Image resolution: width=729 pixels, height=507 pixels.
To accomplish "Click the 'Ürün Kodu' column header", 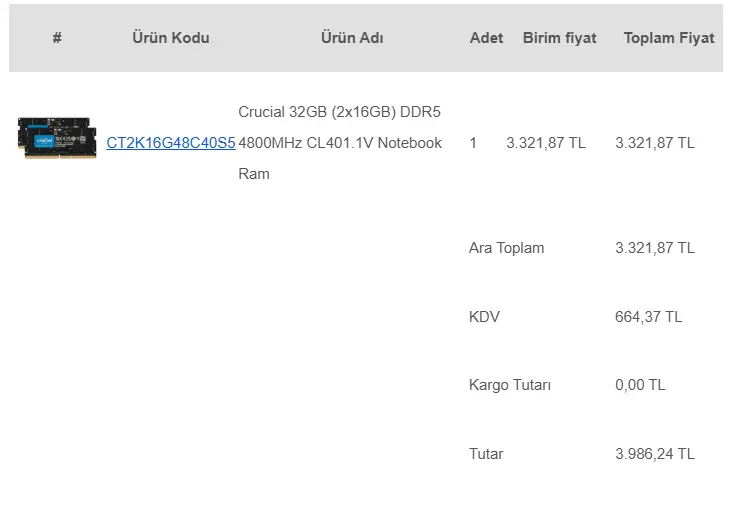I will coord(171,38).
